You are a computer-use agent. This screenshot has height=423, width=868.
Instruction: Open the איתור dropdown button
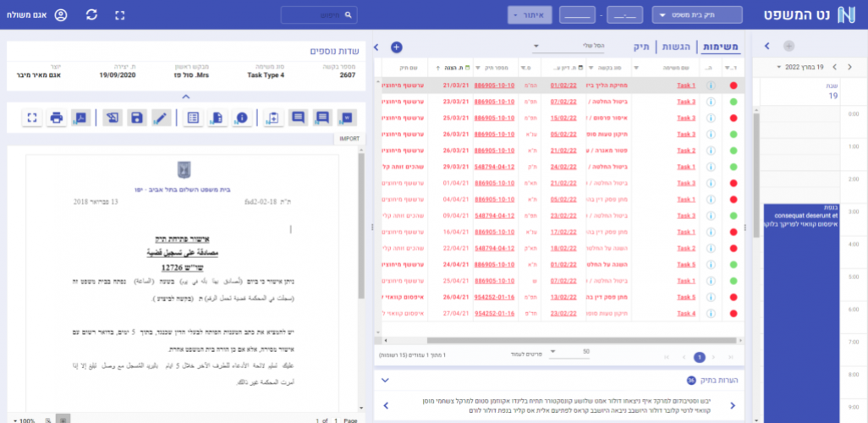coord(530,15)
